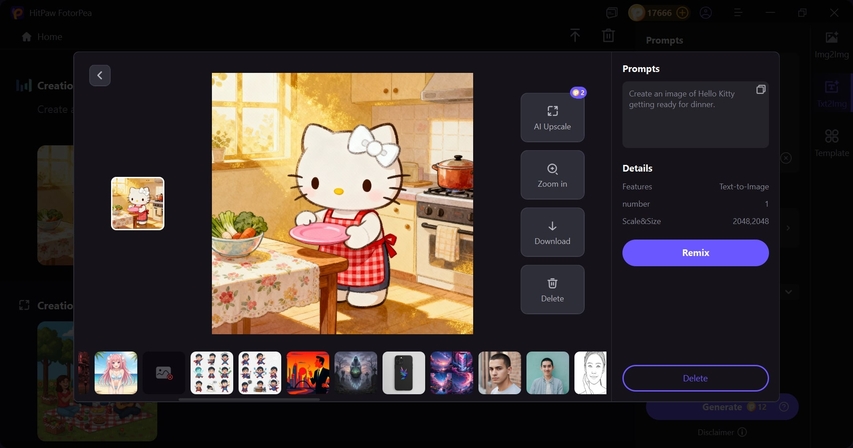Click the Generate button in background
Screen dimensions: 853x448
[x=722, y=407]
